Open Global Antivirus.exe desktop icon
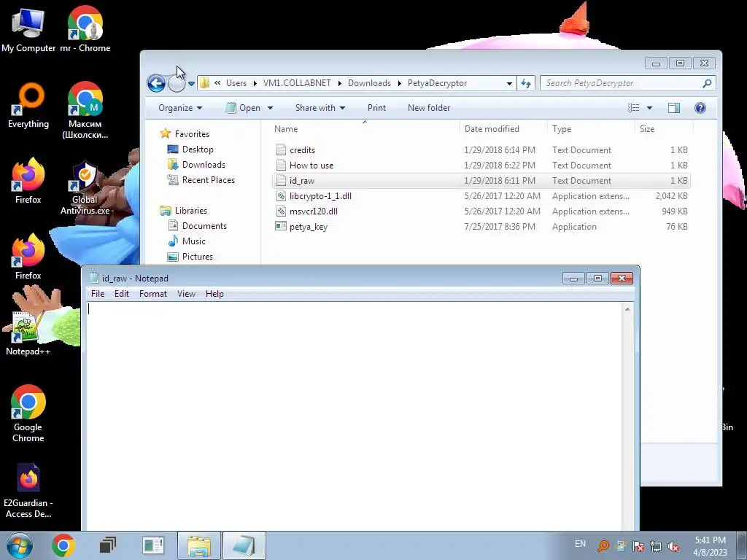Viewport: 747px width, 560px height. [85, 188]
